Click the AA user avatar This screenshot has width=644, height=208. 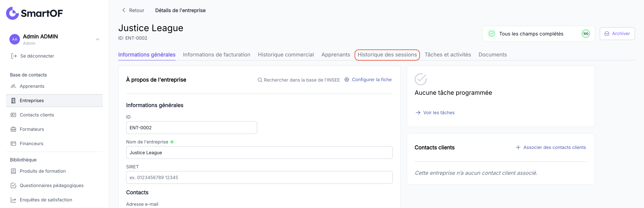(15, 39)
